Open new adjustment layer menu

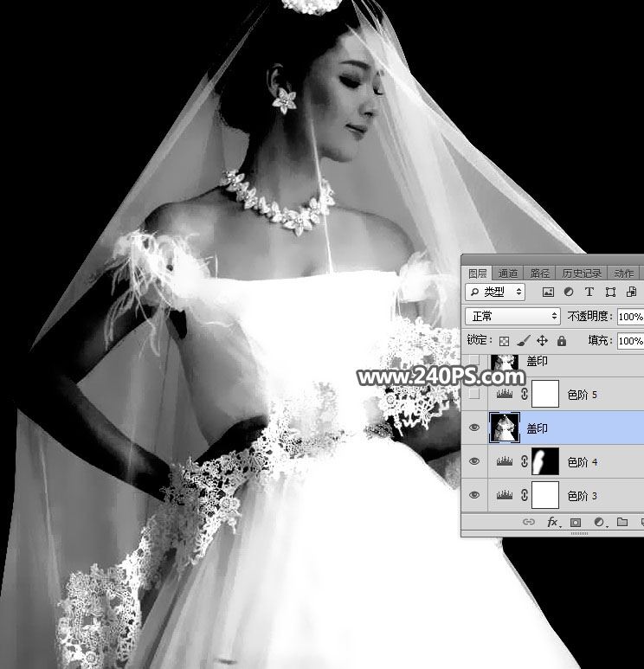coord(598,523)
